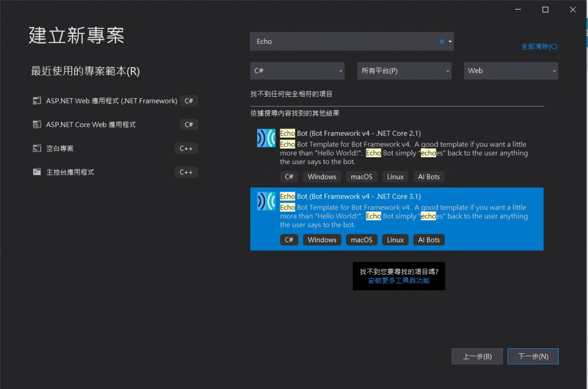
Task: Maximize the new project dialog window
Action: 546,10
